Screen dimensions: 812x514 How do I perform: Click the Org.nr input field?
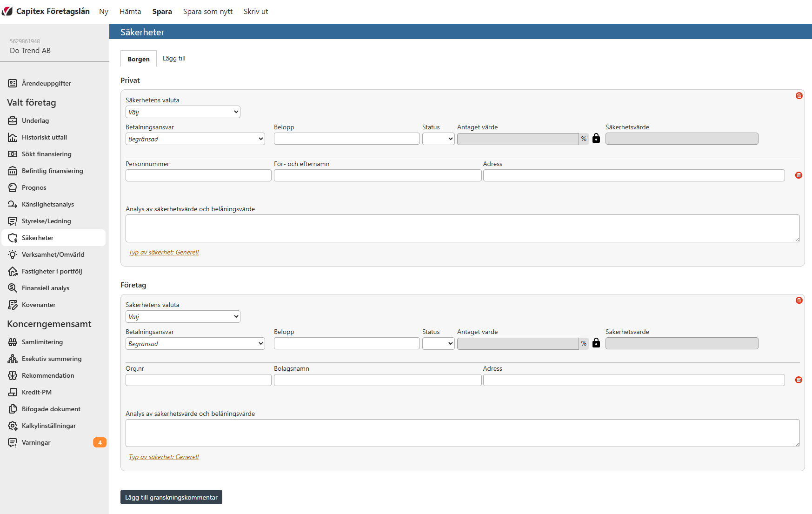199,380
